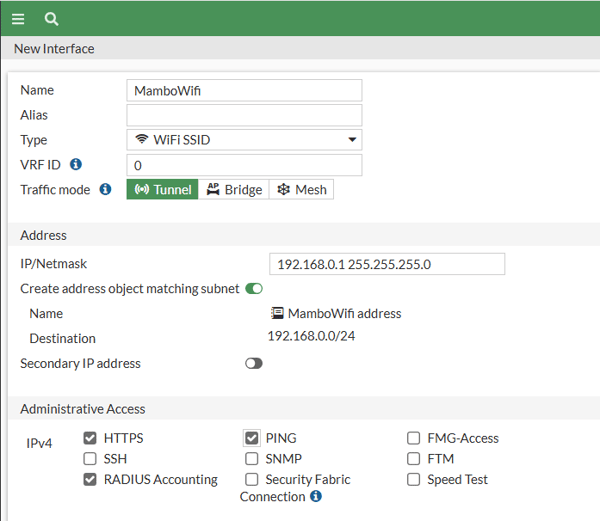Click the IP/Netmask input field
Viewport: 600px width, 521px height.
point(386,264)
